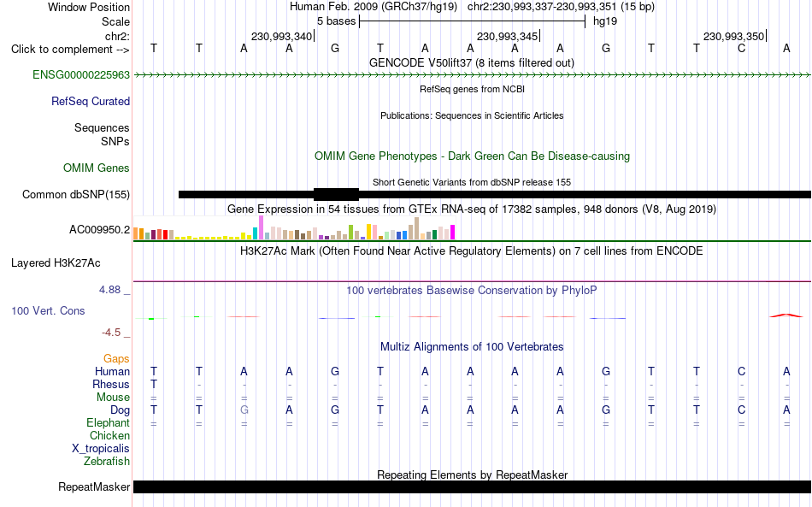Click 'Click to complement -->' label
812x507 pixels.
tap(70, 50)
